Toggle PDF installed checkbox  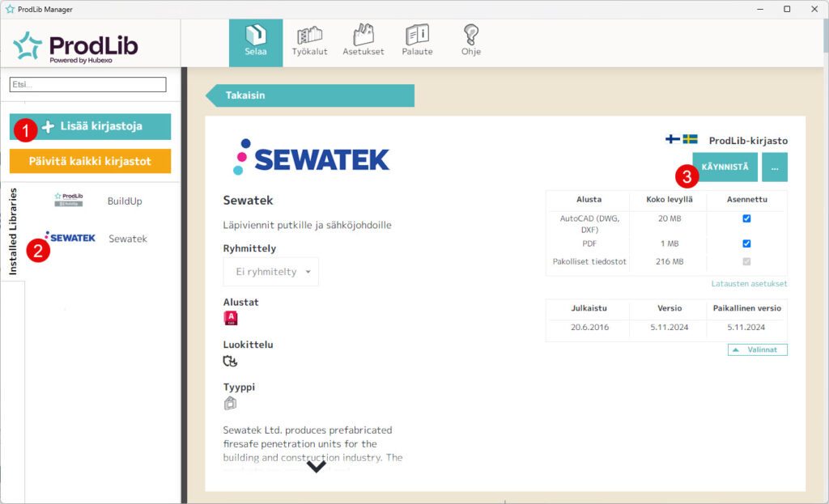click(746, 244)
